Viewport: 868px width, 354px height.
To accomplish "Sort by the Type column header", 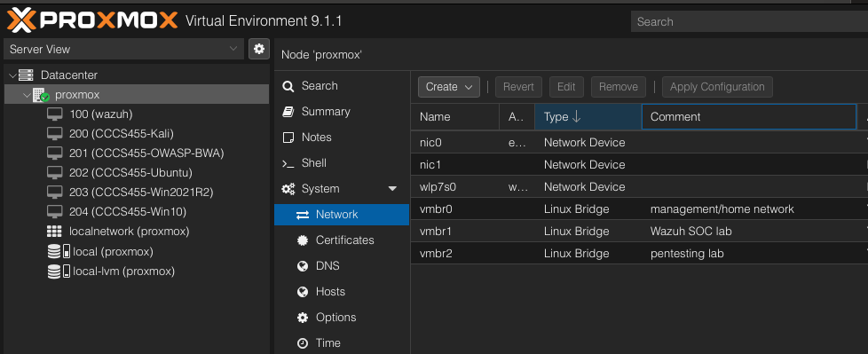I will (588, 117).
